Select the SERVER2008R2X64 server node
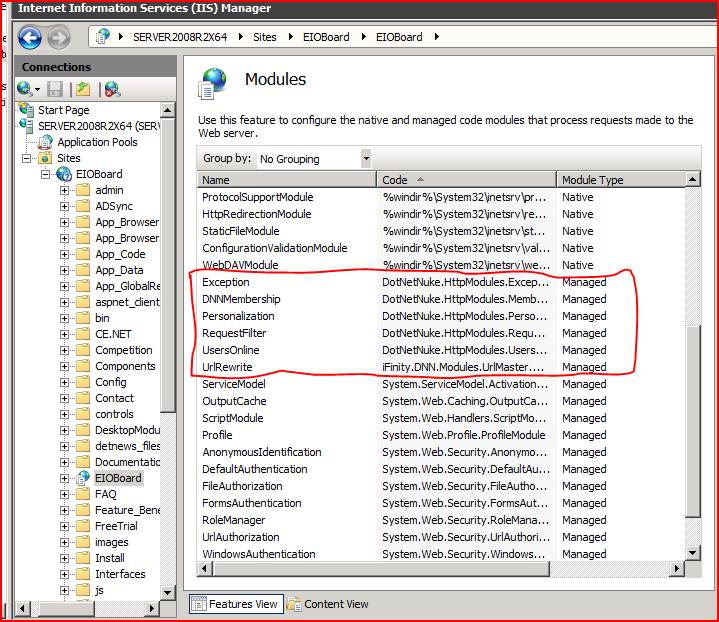The width and height of the screenshot is (719, 622). tap(98, 126)
